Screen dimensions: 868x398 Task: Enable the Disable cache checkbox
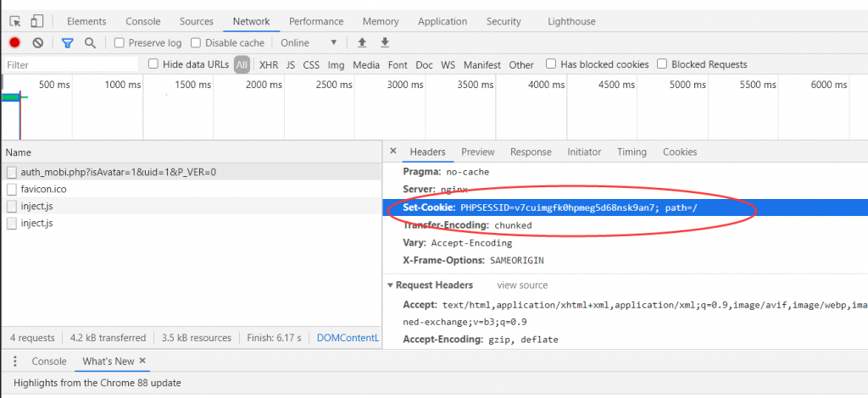click(196, 42)
